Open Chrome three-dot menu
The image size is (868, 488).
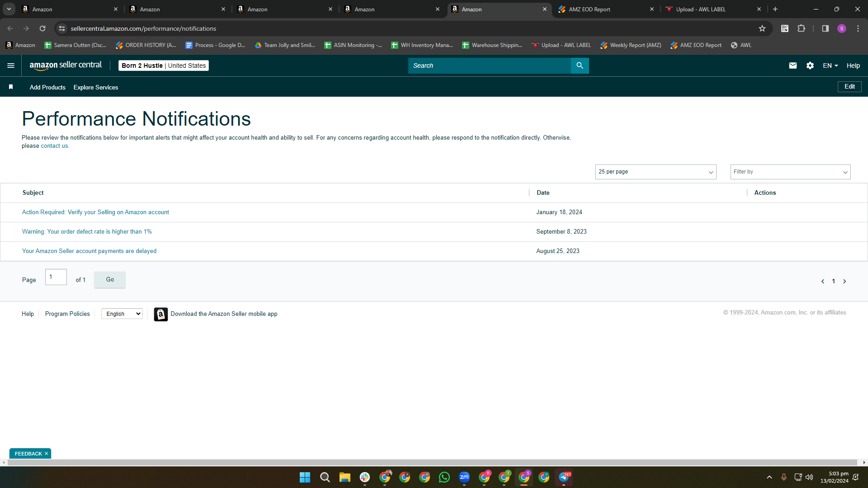(858, 28)
